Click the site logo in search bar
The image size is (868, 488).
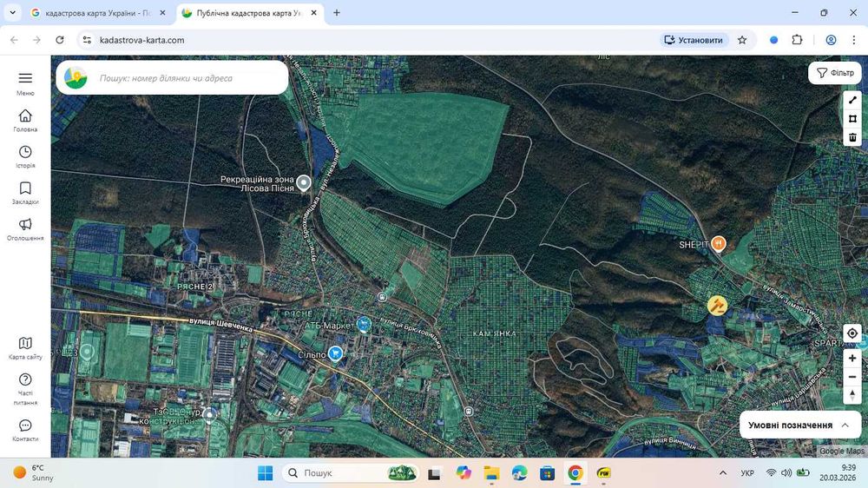tap(76, 78)
